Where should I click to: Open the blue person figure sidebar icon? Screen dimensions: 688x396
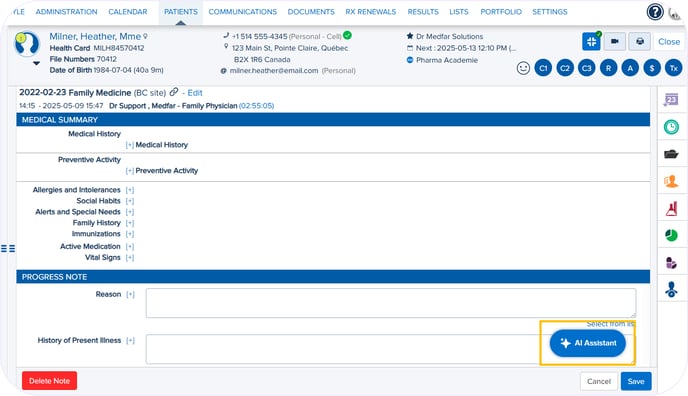tap(671, 289)
